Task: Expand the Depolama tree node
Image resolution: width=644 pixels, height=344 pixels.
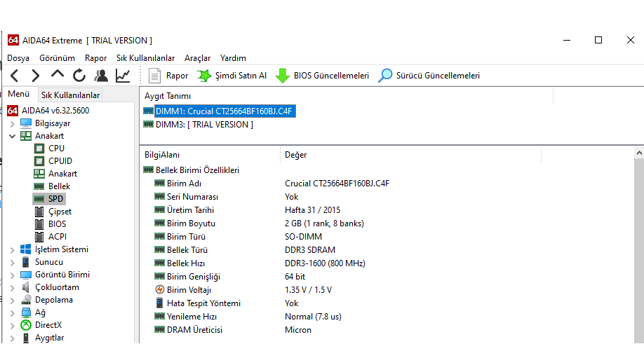Action: (x=13, y=301)
